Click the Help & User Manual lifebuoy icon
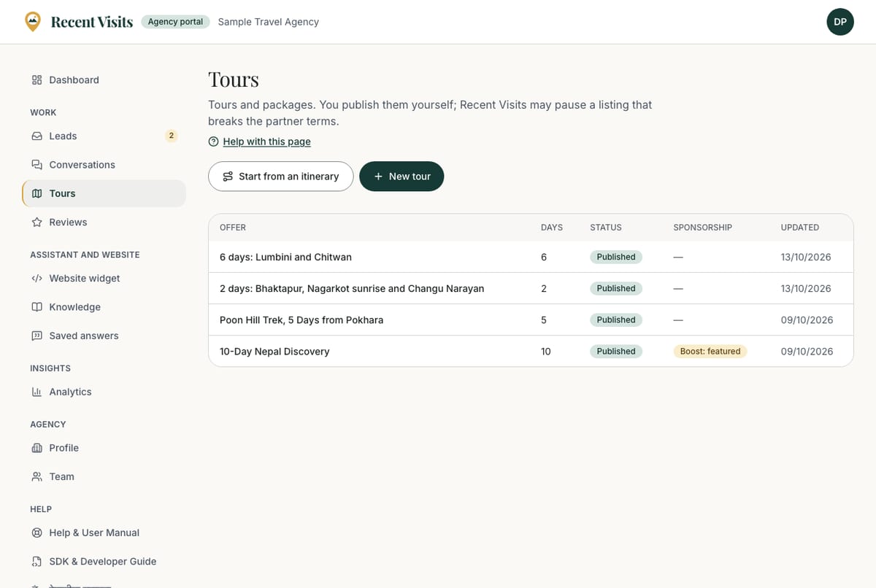 [x=36, y=533]
